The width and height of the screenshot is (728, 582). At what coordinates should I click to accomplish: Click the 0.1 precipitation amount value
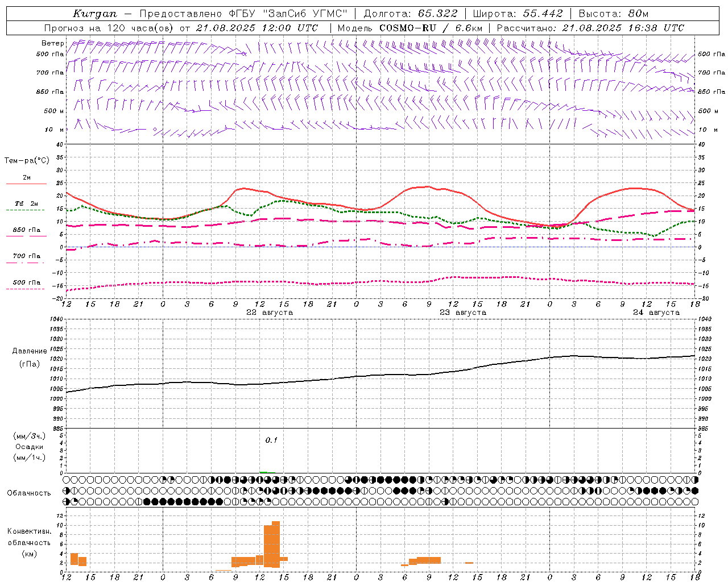(271, 440)
